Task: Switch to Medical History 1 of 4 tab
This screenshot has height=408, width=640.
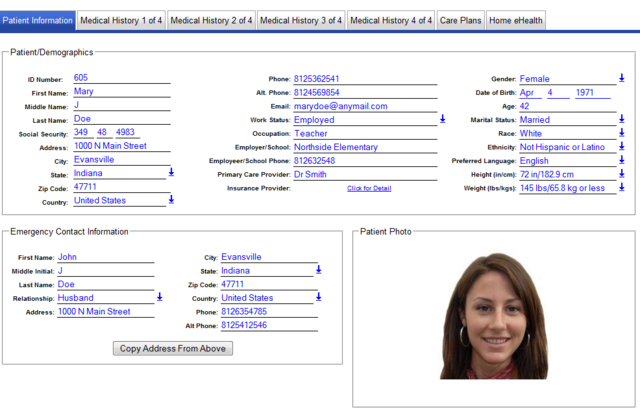Action: click(121, 20)
